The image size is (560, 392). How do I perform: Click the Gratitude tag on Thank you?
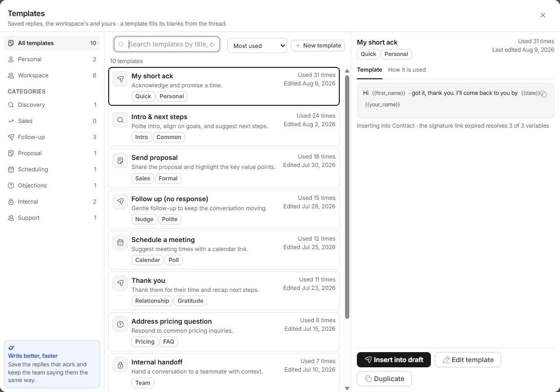point(190,301)
